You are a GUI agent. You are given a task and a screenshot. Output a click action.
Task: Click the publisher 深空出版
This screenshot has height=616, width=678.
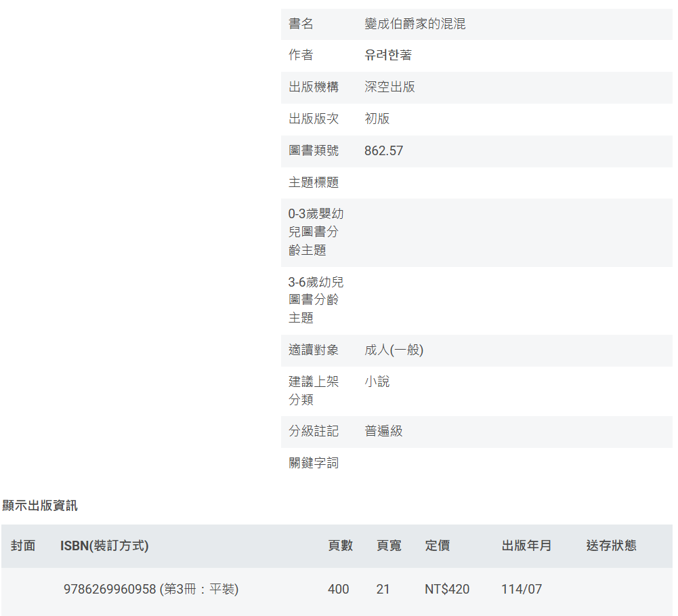[389, 87]
